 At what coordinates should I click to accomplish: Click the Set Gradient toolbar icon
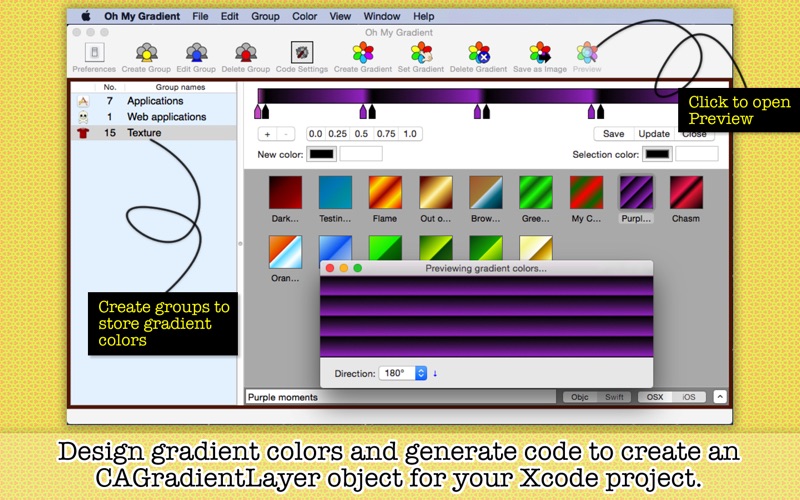point(421,52)
